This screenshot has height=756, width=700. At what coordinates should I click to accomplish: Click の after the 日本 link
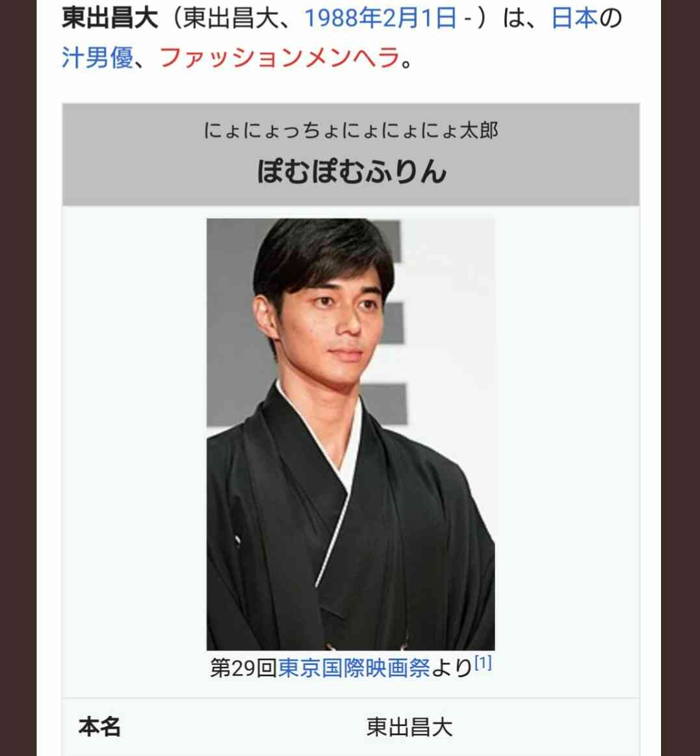(611, 18)
